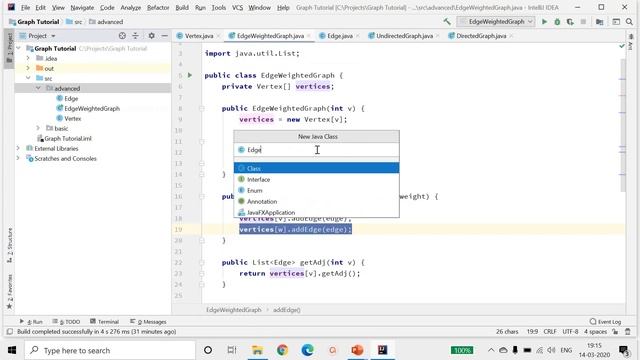Click the Build project hammer icon
Viewport: 640px width, 360px height.
[447, 22]
